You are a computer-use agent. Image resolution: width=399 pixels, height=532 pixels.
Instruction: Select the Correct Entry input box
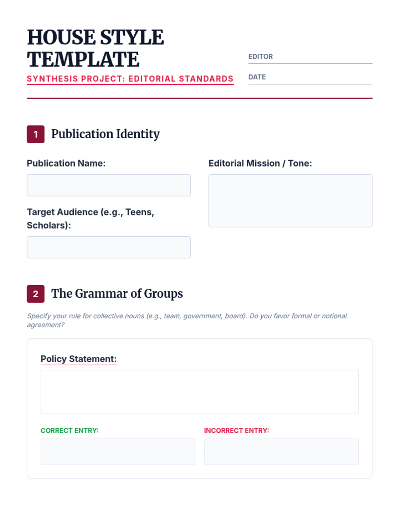tap(118, 452)
